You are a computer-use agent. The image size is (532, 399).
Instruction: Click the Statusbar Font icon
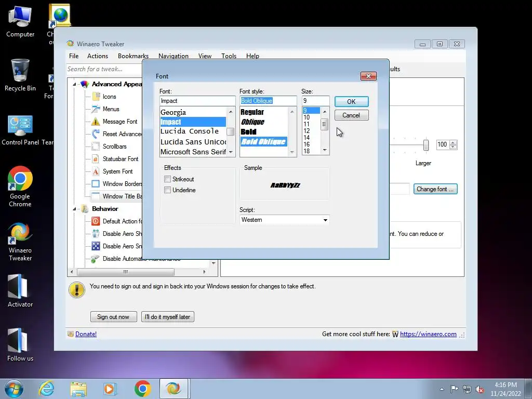pyautogui.click(x=96, y=159)
